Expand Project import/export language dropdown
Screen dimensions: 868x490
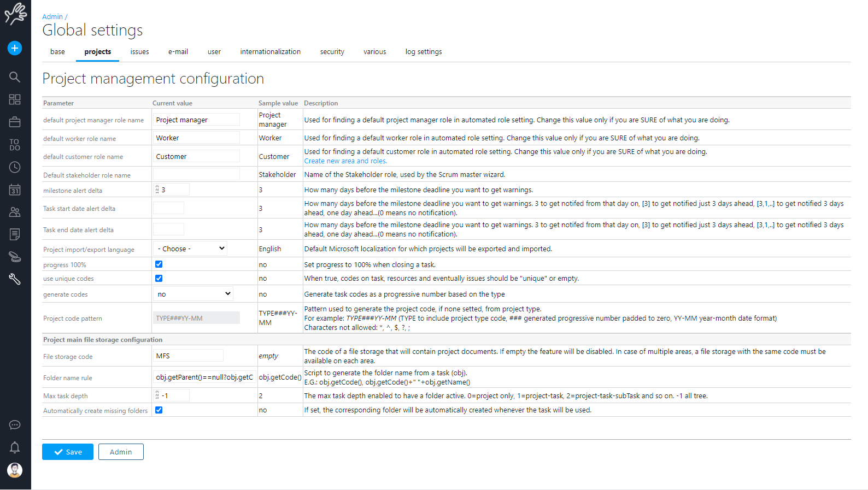click(190, 249)
